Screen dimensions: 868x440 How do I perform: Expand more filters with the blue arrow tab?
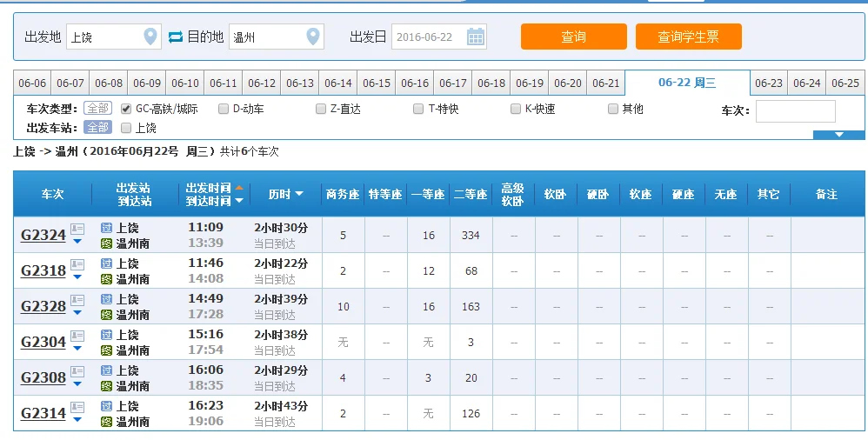838,135
